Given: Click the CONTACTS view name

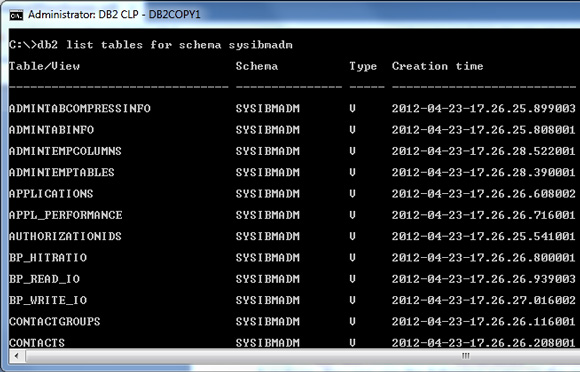Looking at the screenshot, I should point(37,343).
